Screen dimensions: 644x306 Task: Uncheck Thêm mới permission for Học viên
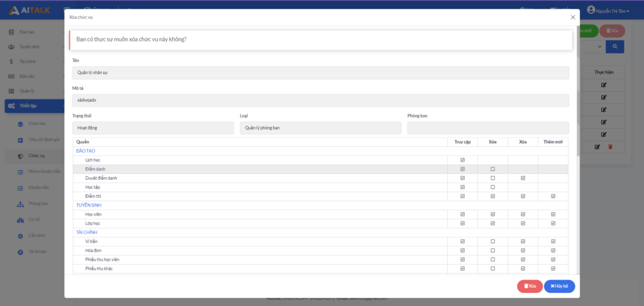coord(553,214)
